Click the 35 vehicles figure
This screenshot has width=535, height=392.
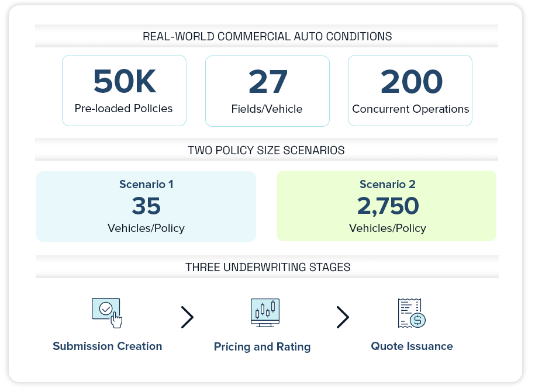pyautogui.click(x=146, y=206)
